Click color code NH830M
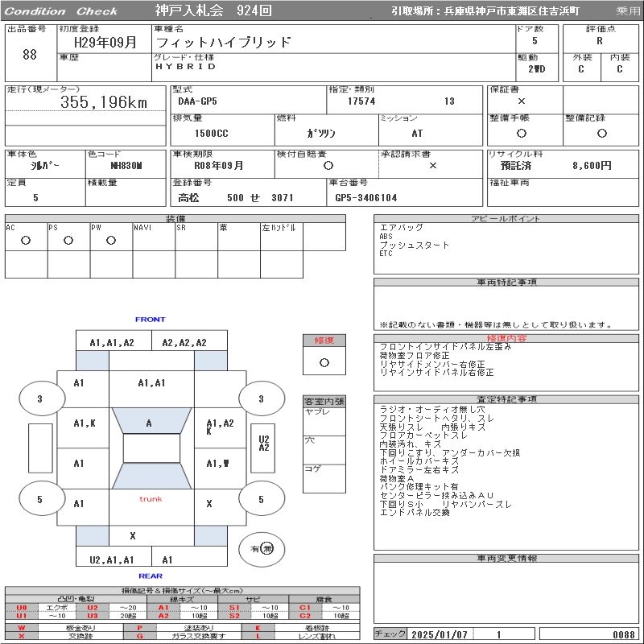Viewport: 644px width, 644px height. [x=126, y=166]
